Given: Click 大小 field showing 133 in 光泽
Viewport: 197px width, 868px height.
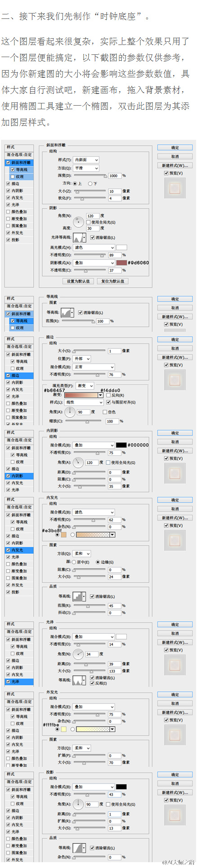Looking at the screenshot, I should [114, 671].
